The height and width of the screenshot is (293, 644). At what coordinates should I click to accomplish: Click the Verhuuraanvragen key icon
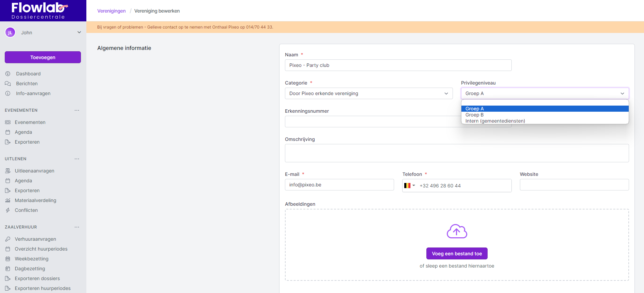pos(8,239)
